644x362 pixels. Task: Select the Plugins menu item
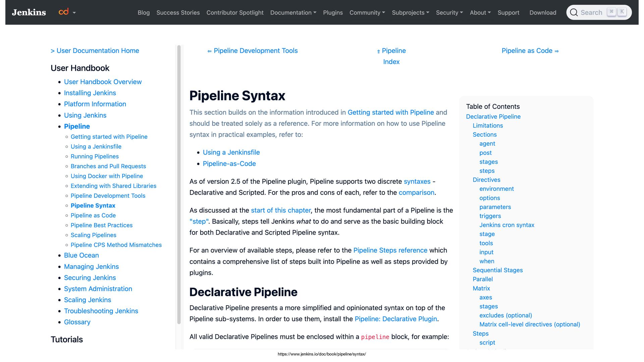[333, 12]
